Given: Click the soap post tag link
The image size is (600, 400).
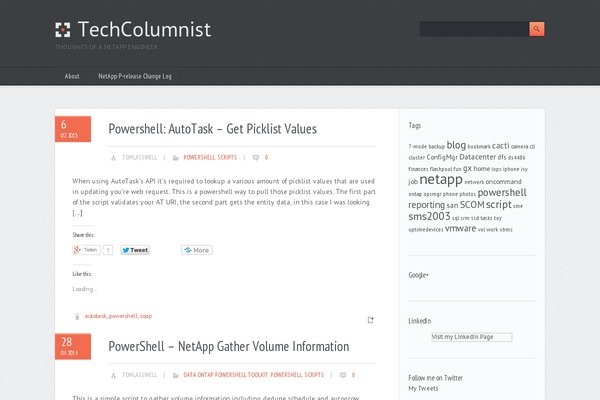Looking at the screenshot, I should (x=146, y=316).
